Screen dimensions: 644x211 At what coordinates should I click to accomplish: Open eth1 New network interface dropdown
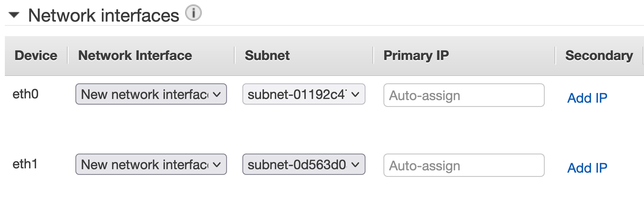pyautogui.click(x=151, y=164)
